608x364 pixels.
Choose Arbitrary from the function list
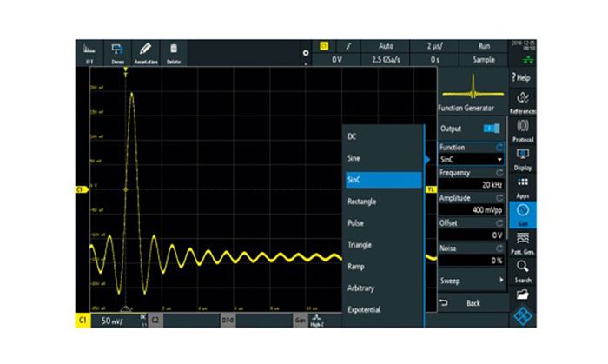[x=383, y=288]
